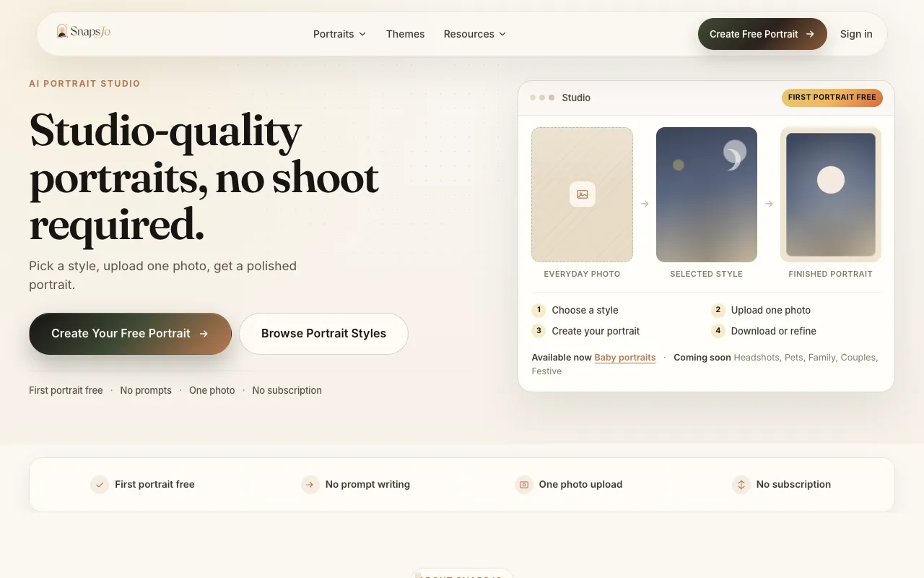Click the step 4 badge for Download or refine
The width and height of the screenshot is (924, 578).
click(x=718, y=331)
